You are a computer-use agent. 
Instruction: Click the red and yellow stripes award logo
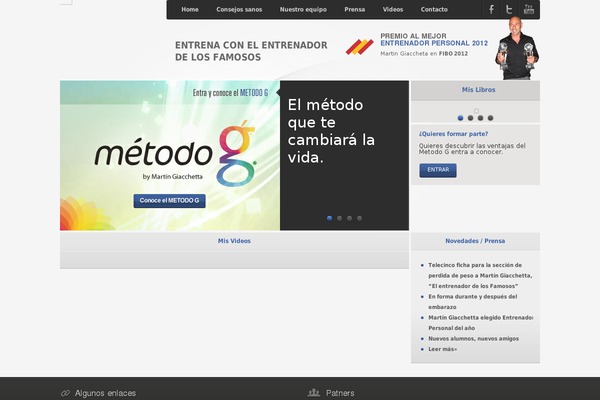pos(360,47)
